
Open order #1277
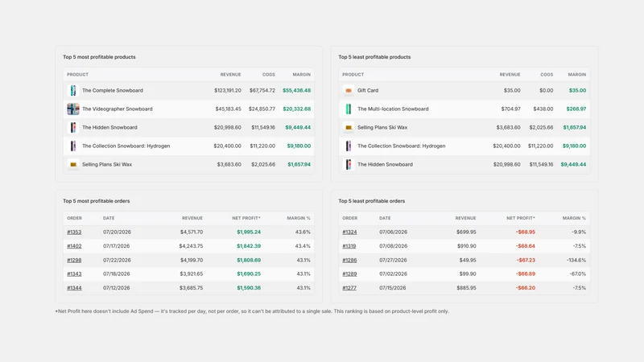(349, 288)
